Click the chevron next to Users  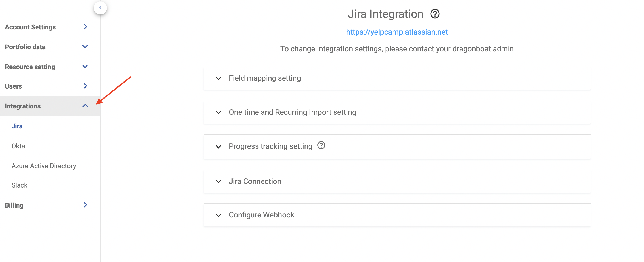(85, 86)
